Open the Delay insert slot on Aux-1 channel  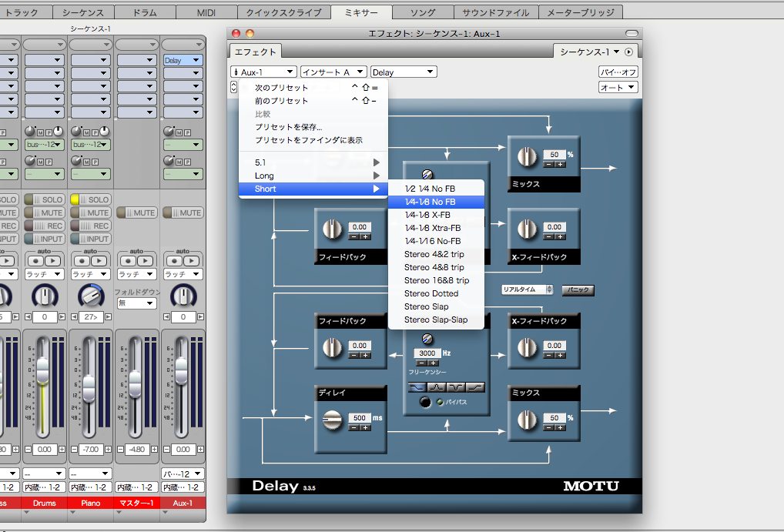coord(183,61)
